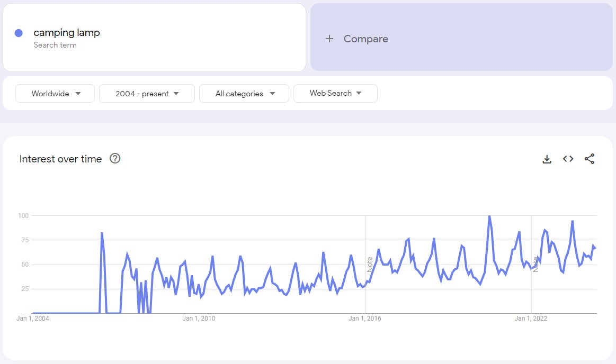Click the Note marker near Jan 2022
Screen dimensions: 616x364
point(535,264)
